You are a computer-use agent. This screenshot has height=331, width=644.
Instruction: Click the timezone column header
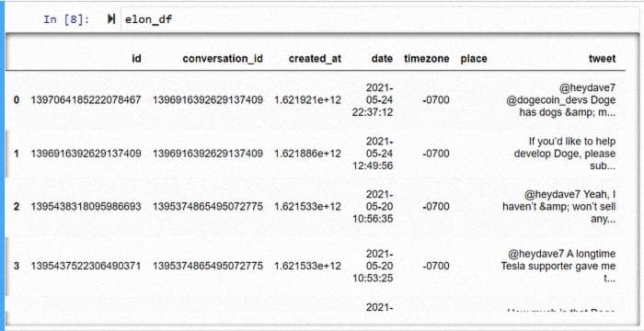tap(426, 59)
